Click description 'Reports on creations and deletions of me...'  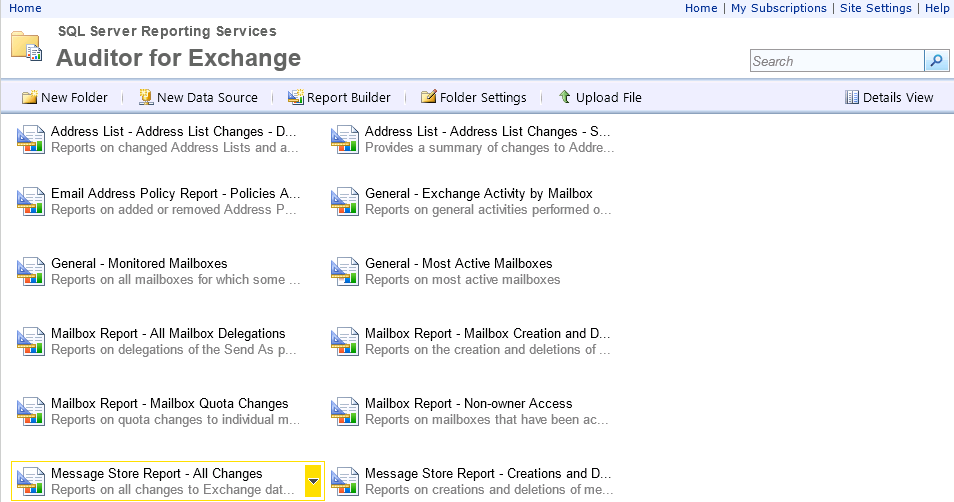[489, 490]
